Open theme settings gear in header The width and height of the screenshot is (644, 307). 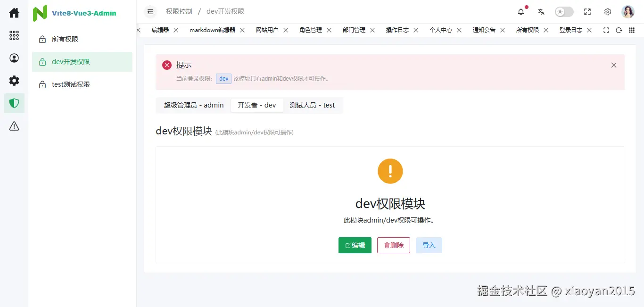coord(608,12)
